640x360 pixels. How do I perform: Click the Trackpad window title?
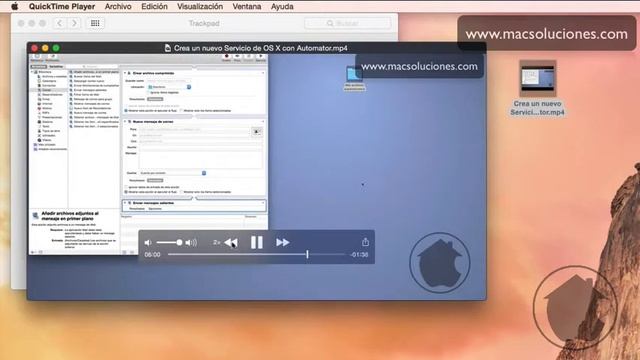coord(204,23)
